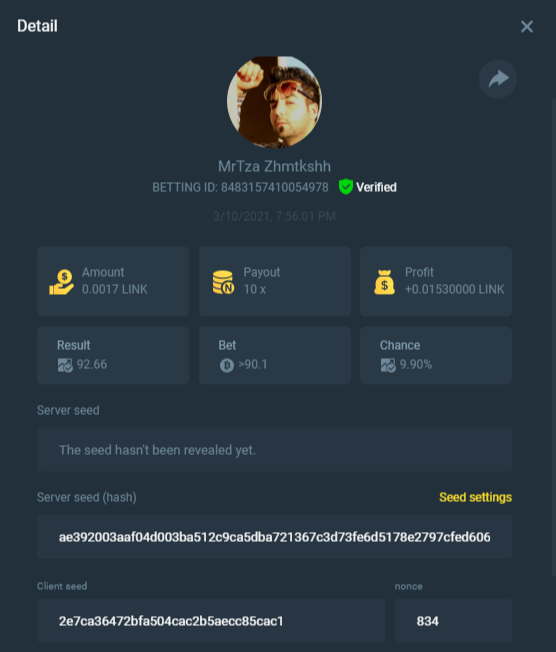Close the Detail dialog
Viewport: 556px width, 652px height.
point(526,27)
